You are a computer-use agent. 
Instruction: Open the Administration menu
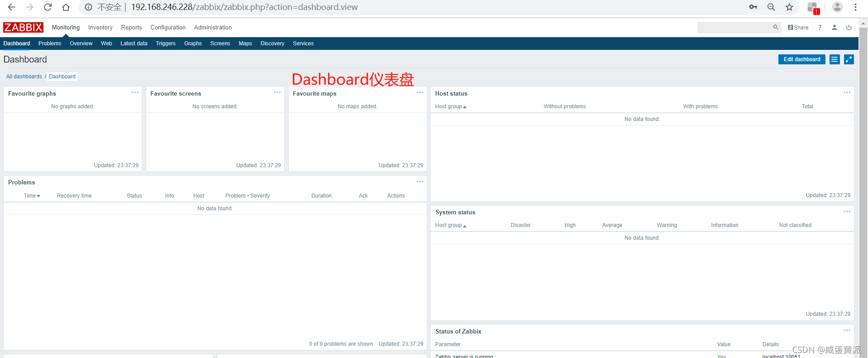[213, 28]
